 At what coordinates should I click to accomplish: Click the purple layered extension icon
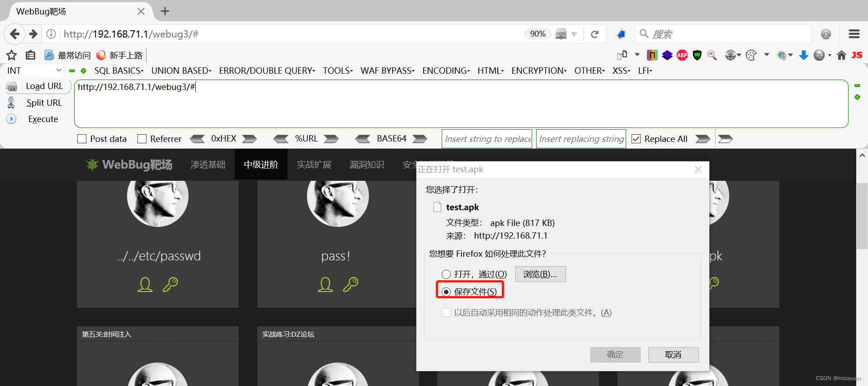pos(667,55)
